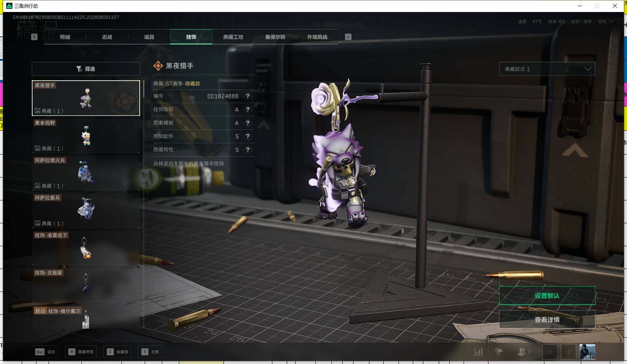This screenshot has width=627, height=364.
Task: Click the Esc 返回 button
Action: point(45,352)
